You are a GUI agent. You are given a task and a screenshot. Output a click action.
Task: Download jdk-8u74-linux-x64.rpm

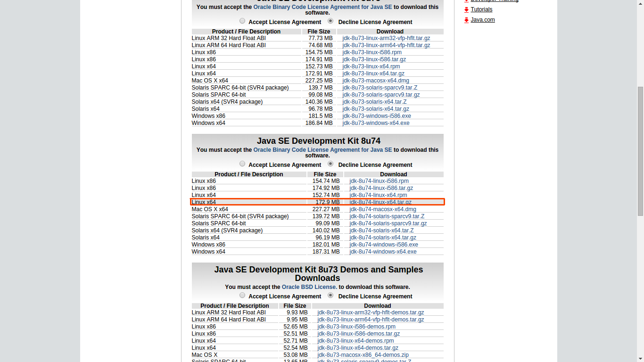378,195
